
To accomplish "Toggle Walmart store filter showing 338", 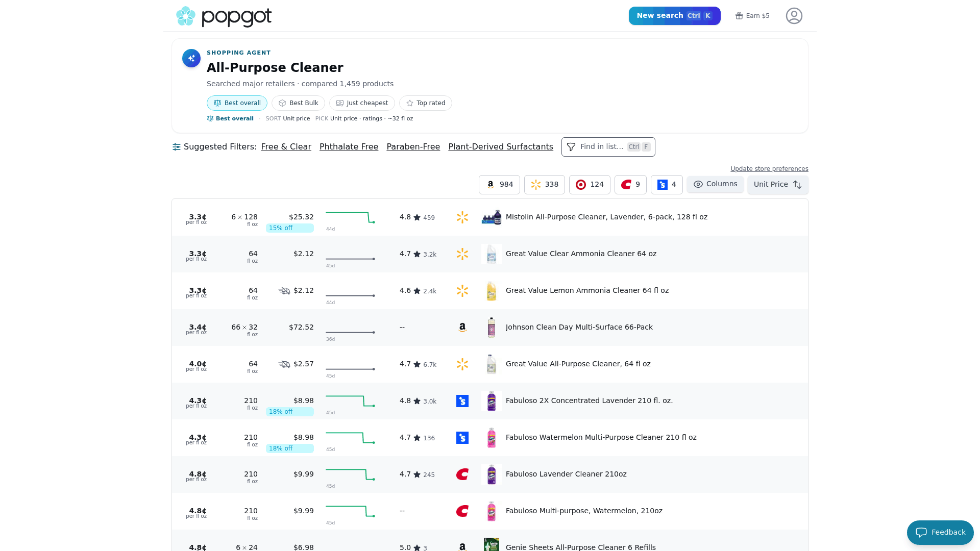I will (544, 185).
